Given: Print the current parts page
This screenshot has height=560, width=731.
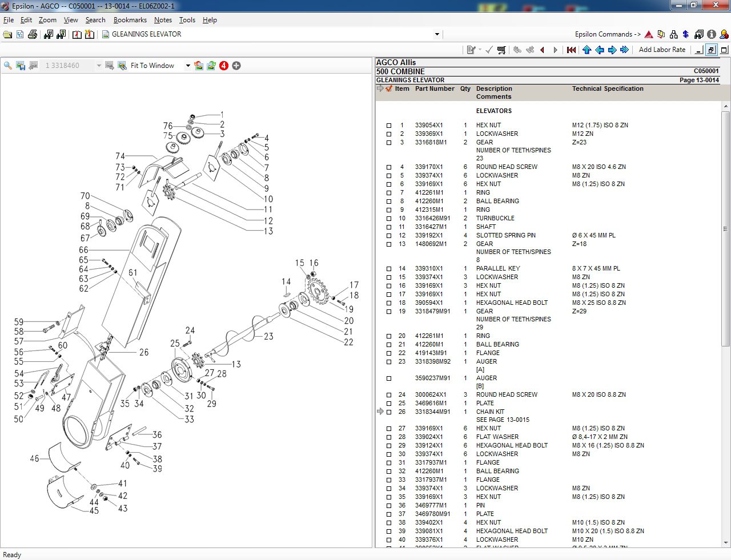Looking at the screenshot, I should (x=33, y=34).
